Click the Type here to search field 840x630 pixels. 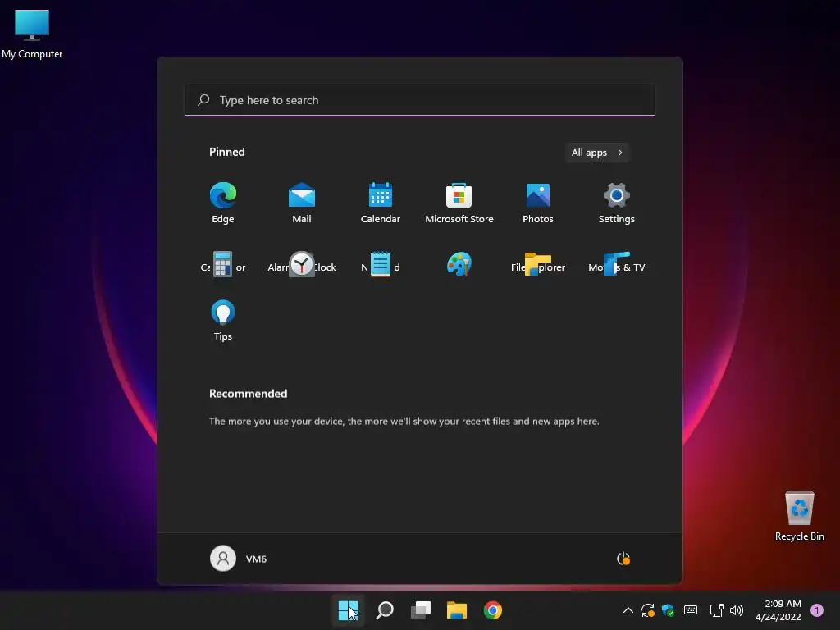click(420, 100)
